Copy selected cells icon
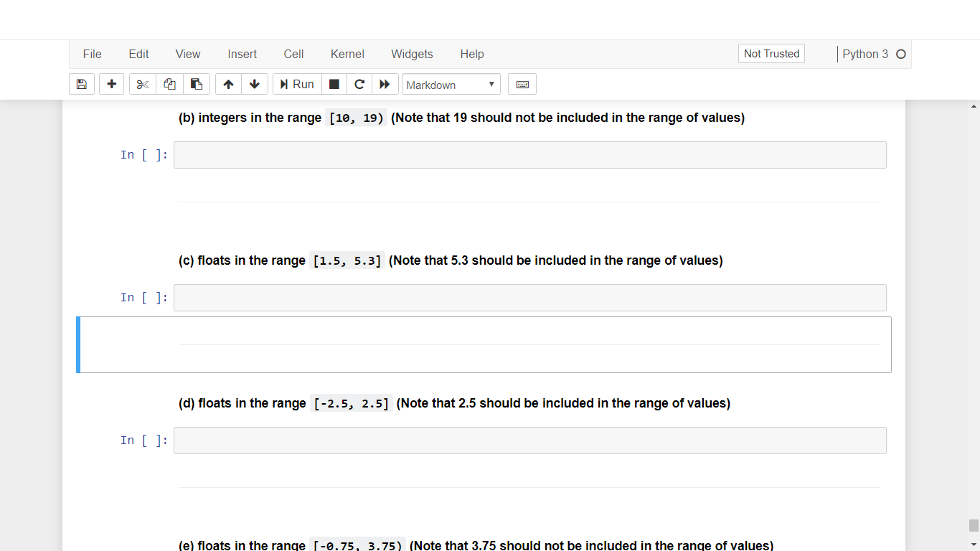This screenshot has height=551, width=980. (169, 84)
